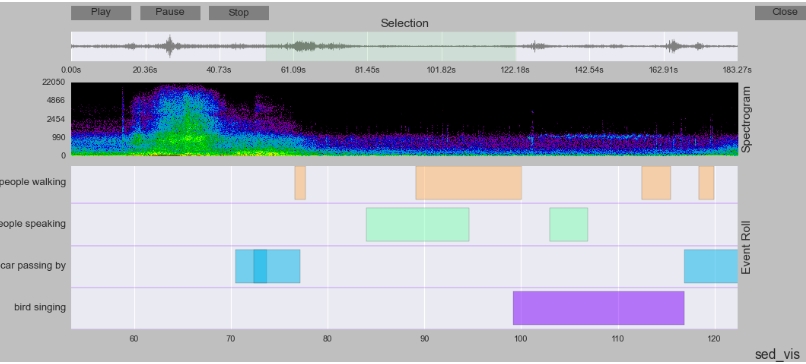Select the largest orange people walking block
This screenshot has width=806, height=364.
pos(469,183)
